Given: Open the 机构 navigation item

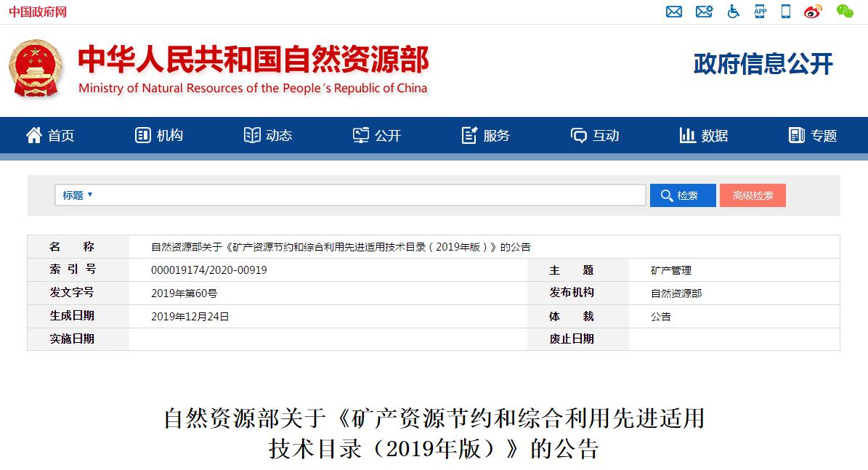Looking at the screenshot, I should (170, 136).
